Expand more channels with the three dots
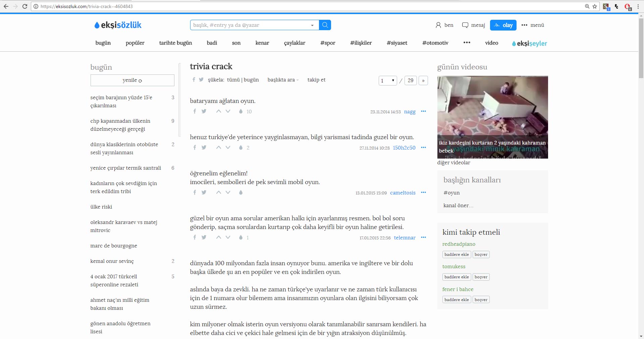Image resolution: width=644 pixels, height=339 pixels. click(467, 43)
